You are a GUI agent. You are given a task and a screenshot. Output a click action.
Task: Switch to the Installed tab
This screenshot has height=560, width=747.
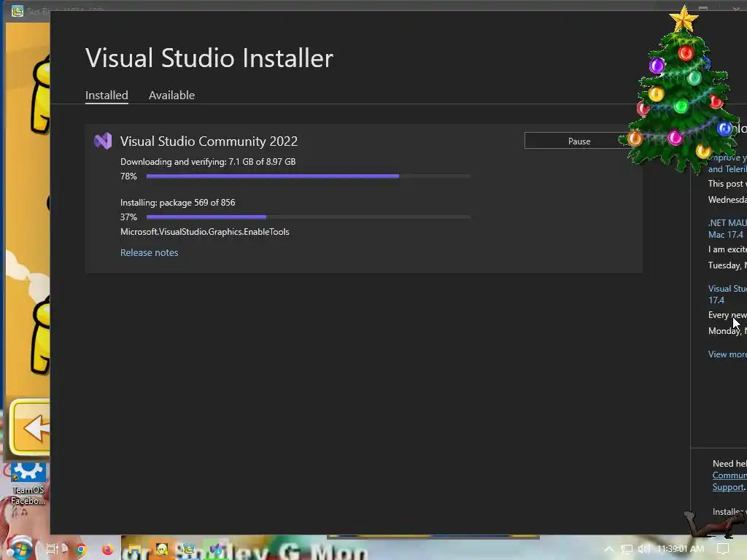click(107, 96)
